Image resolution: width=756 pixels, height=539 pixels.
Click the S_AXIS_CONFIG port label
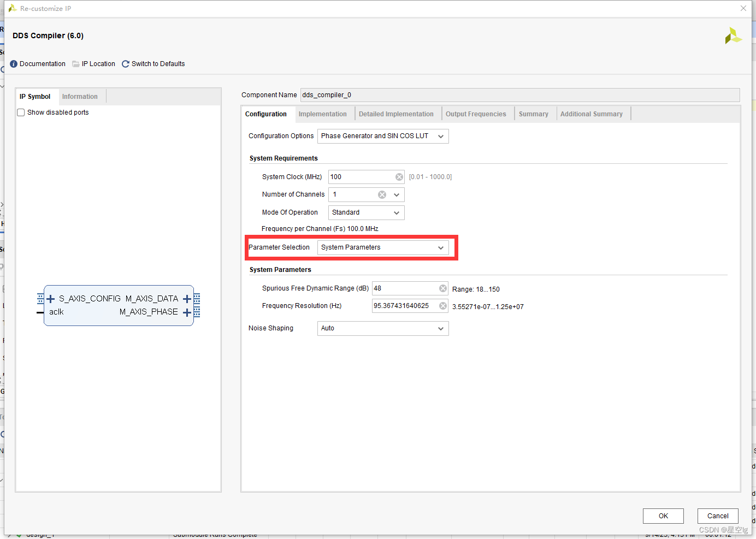click(90, 299)
